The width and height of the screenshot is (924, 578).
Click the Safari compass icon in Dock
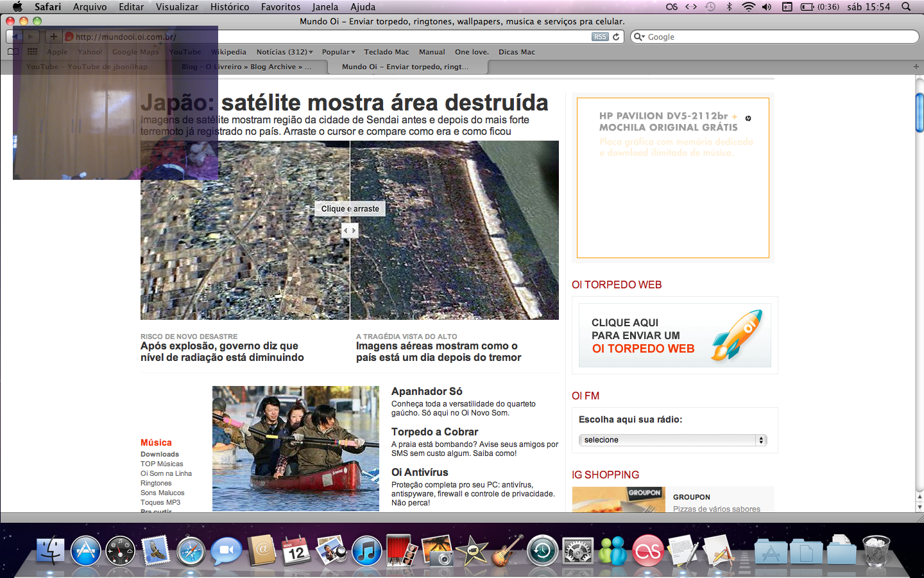[x=191, y=551]
